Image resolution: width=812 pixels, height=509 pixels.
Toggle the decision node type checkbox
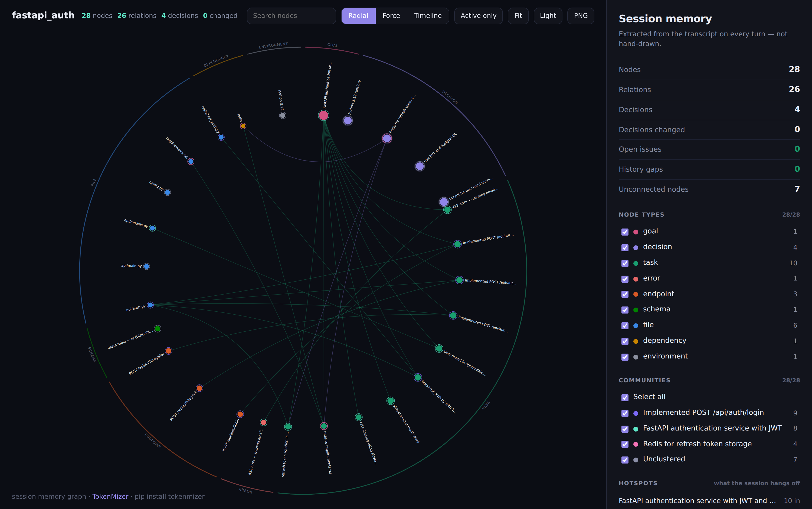tap(625, 247)
